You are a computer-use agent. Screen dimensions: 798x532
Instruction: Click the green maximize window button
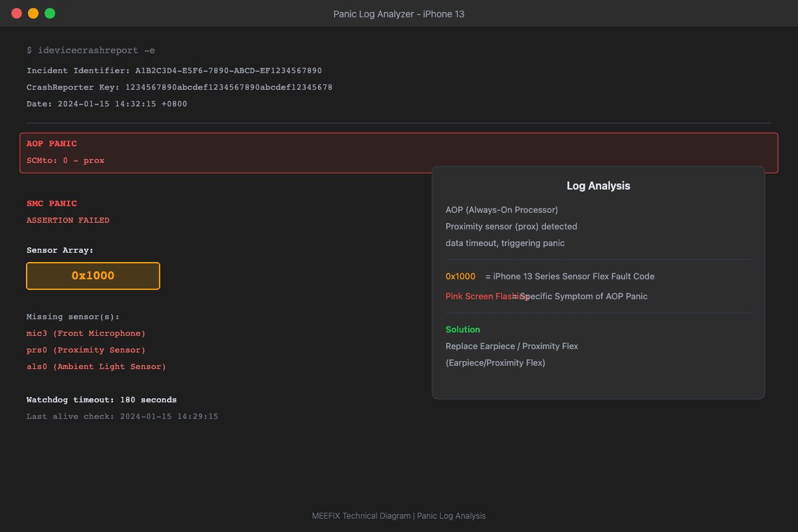coord(50,13)
